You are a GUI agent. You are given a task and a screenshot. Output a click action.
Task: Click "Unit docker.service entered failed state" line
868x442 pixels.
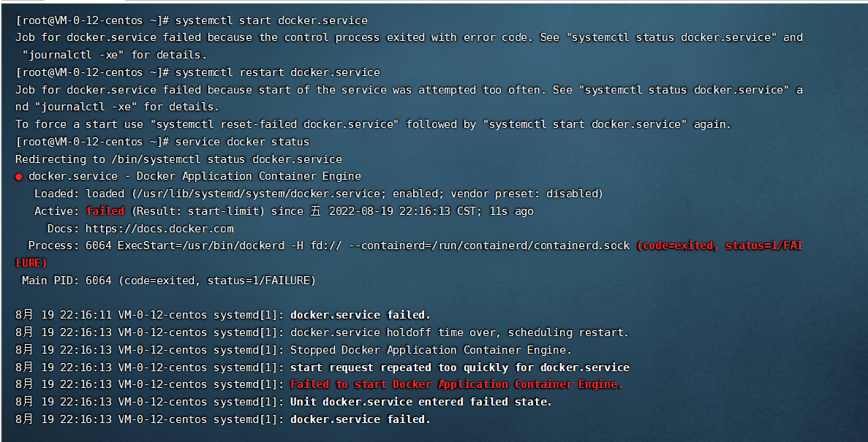pyautogui.click(x=421, y=402)
